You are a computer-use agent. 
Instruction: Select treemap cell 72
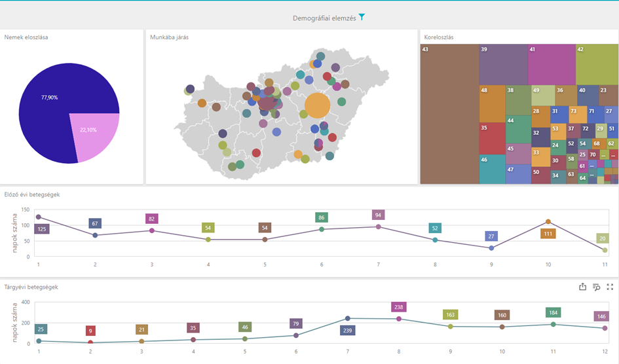(588, 130)
